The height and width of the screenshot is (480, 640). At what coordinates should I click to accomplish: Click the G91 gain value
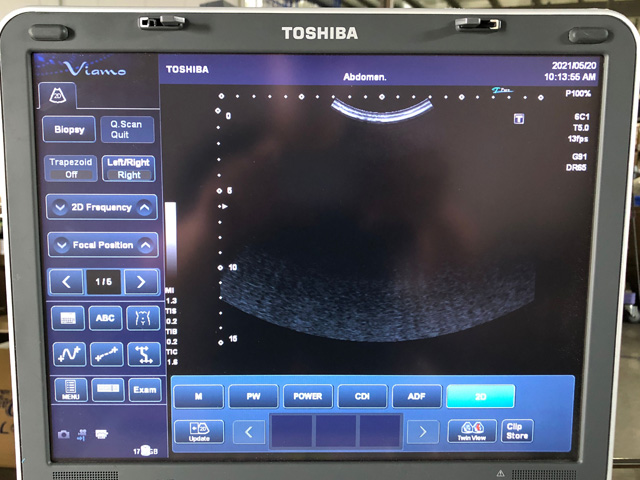tap(579, 157)
